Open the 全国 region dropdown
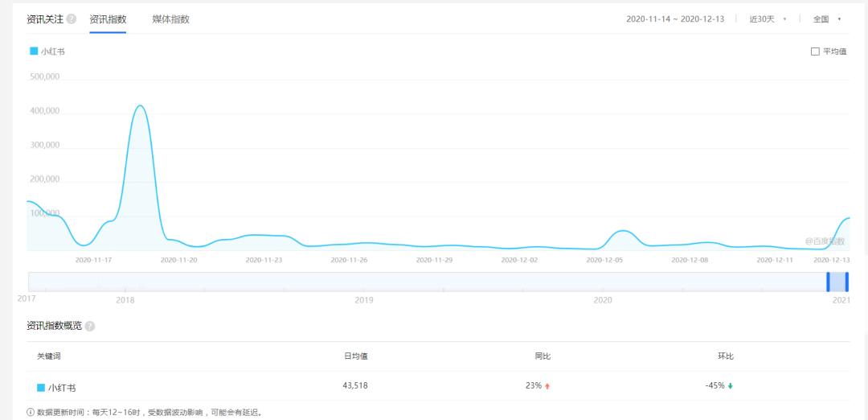This screenshot has height=420, width=868. point(827,19)
